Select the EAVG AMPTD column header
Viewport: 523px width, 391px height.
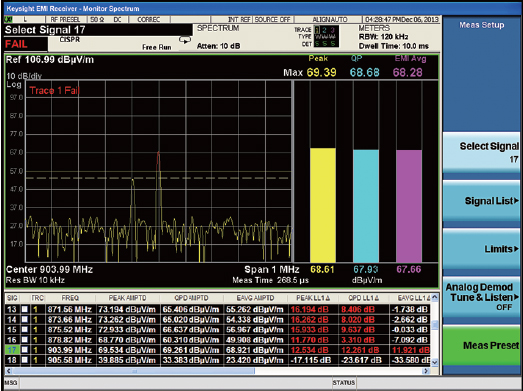point(255,298)
